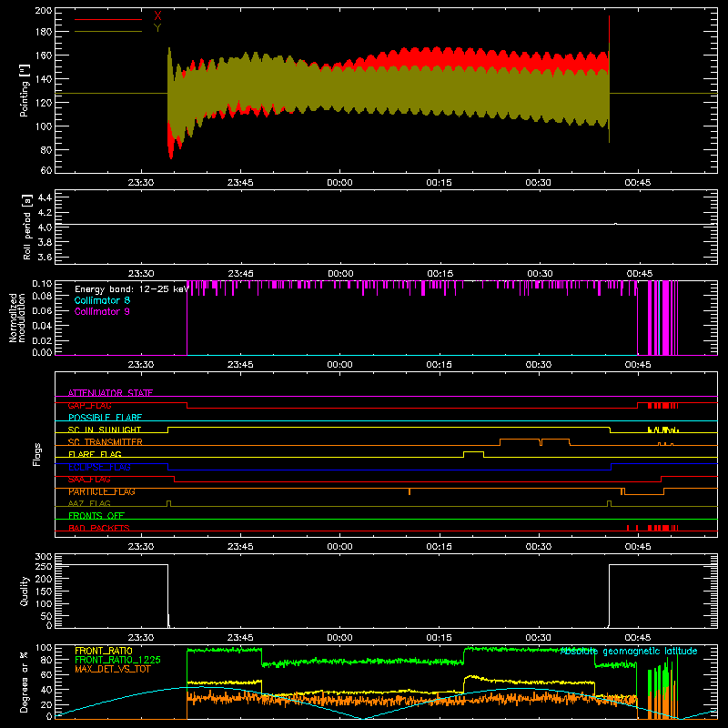Select the ATTENUATOR_STATE flag label
This screenshot has width=728, height=728.
(110, 393)
